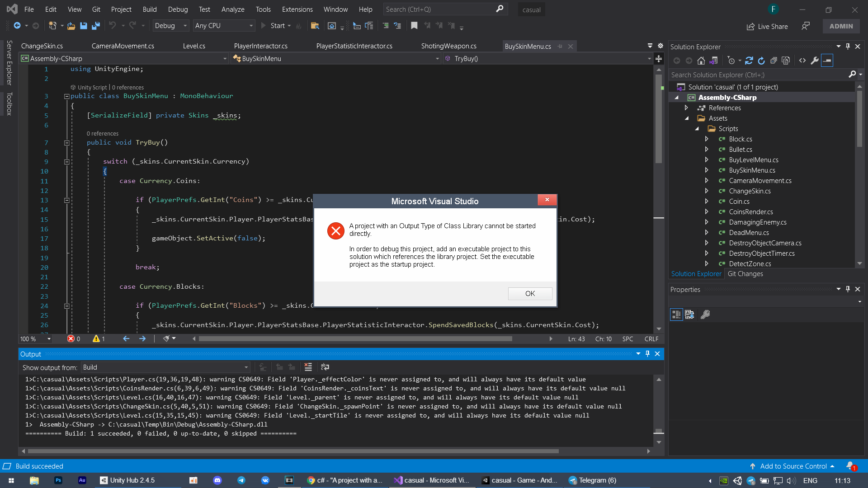Image resolution: width=868 pixels, height=488 pixels.
Task: Click the Find in Files icon
Action: click(x=315, y=26)
